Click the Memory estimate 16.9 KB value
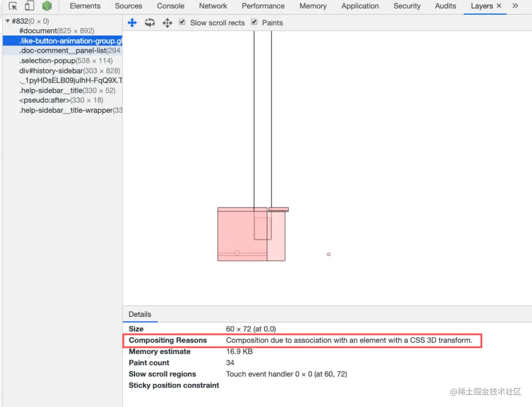This screenshot has height=407, width=532. click(x=239, y=352)
